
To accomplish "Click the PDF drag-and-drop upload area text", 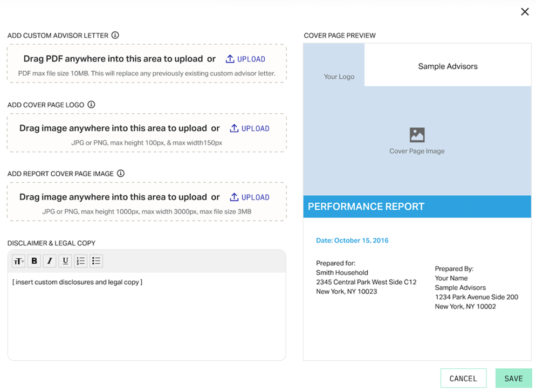I will 113,59.
